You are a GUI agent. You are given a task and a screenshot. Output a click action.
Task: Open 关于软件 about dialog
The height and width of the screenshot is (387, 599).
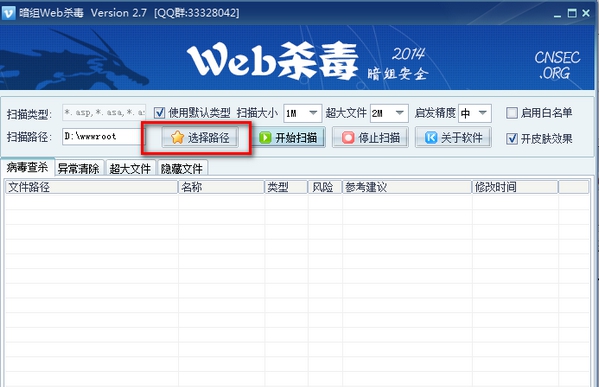pyautogui.click(x=453, y=138)
